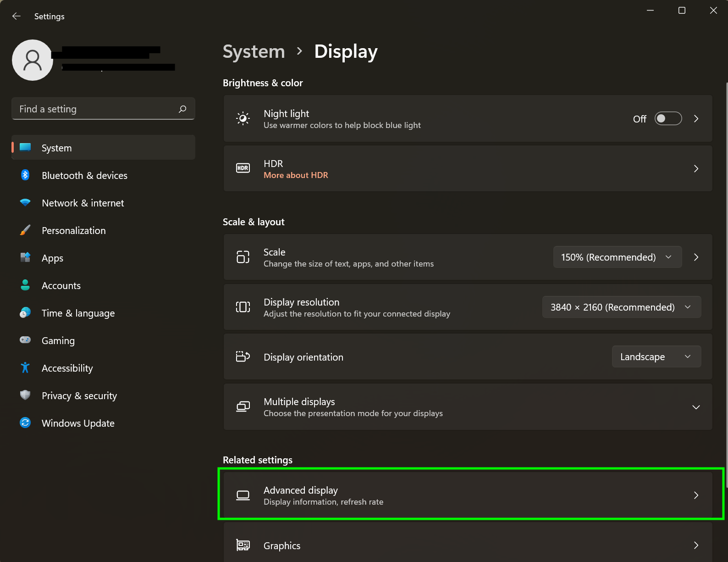Expand the Multiple displays section
This screenshot has width=728, height=562.
click(696, 407)
